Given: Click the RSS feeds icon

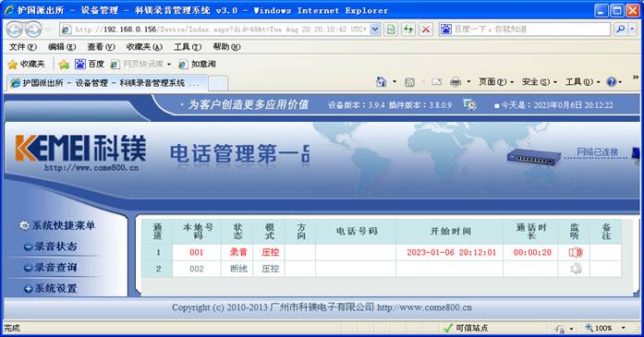Looking at the screenshot, I should coord(409,82).
